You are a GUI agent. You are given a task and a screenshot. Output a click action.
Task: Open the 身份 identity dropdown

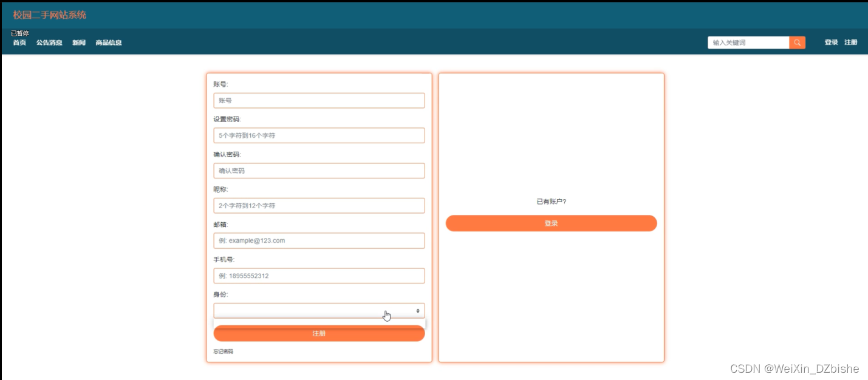(319, 311)
